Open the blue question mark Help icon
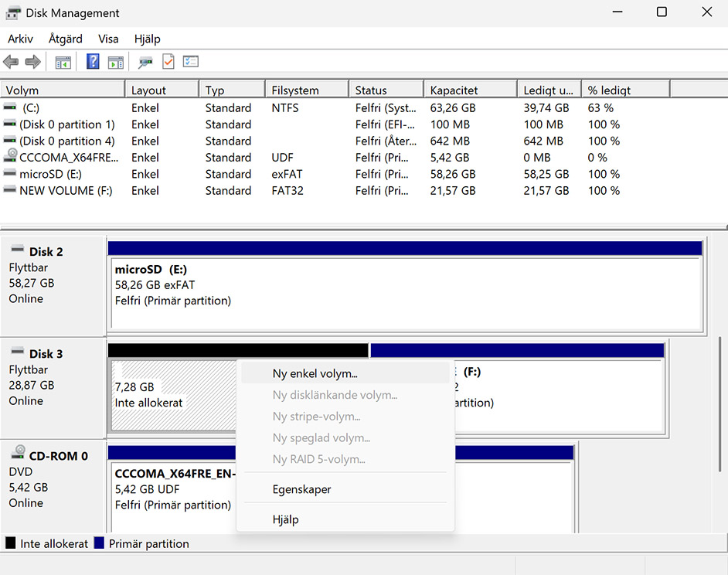This screenshot has height=575, width=728. tap(93, 61)
